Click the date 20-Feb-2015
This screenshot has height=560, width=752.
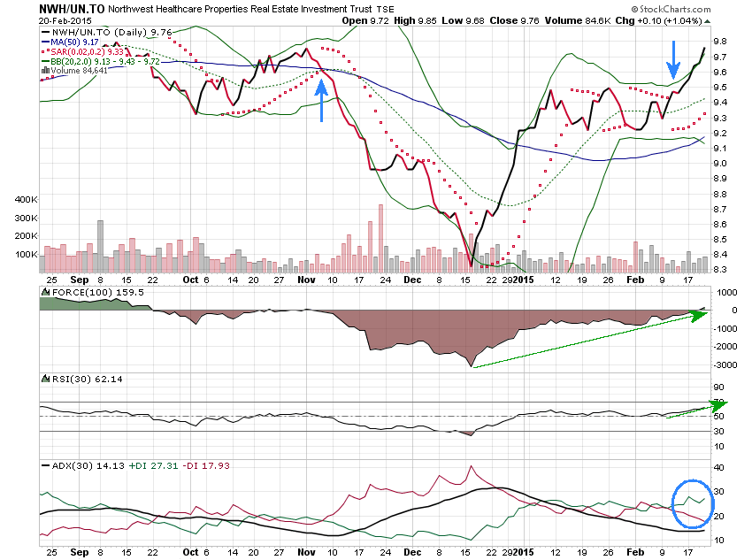(65, 21)
